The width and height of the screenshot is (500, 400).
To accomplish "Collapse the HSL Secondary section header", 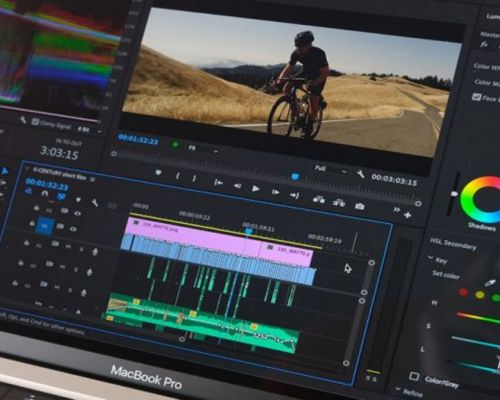I will (453, 244).
